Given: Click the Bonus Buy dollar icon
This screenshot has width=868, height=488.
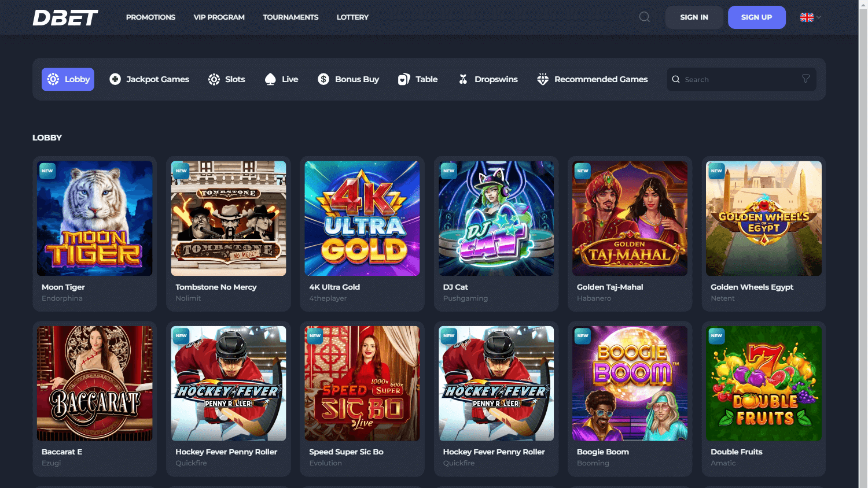Looking at the screenshot, I should [323, 79].
